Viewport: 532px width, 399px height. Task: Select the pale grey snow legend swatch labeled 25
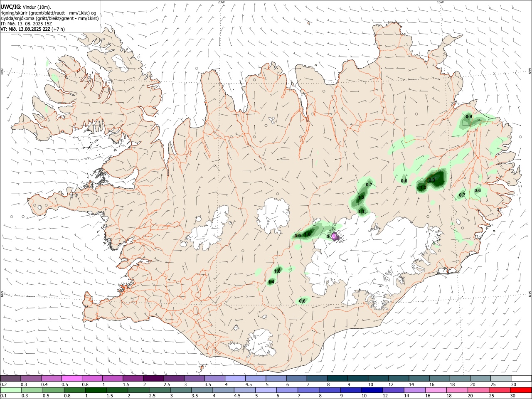click(501, 378)
